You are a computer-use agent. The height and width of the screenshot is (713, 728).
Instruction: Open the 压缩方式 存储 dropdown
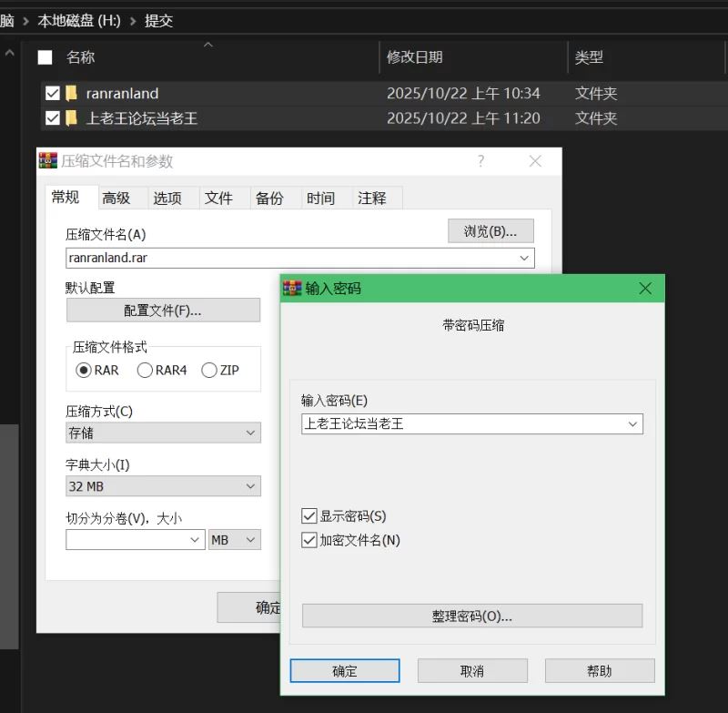(x=163, y=433)
